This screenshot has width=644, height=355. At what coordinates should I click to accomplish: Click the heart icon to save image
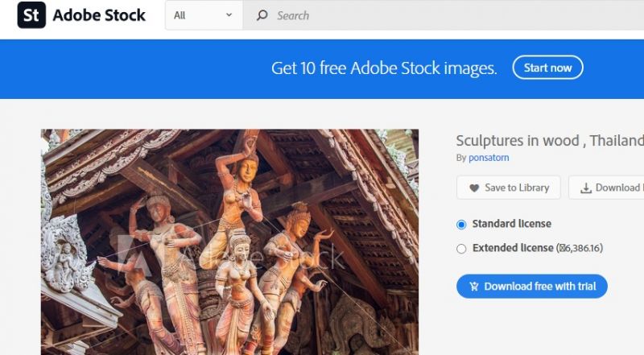point(473,188)
